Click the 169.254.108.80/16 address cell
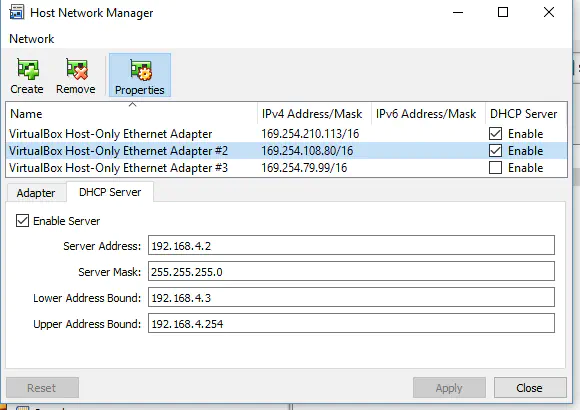The height and width of the screenshot is (410, 580). pos(307,151)
